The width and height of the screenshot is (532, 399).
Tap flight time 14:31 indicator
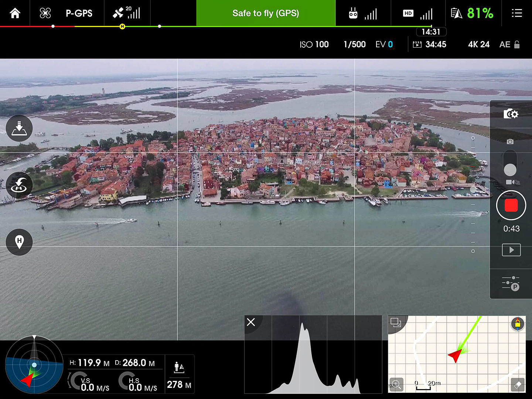431,32
